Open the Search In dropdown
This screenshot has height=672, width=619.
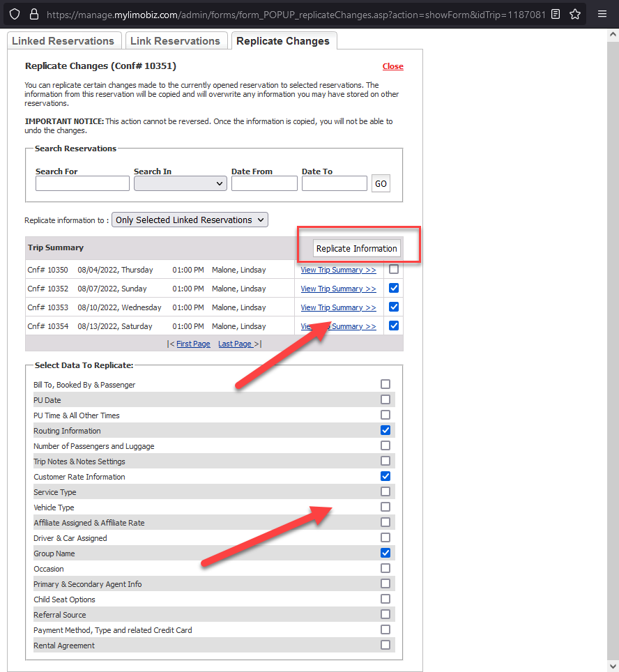tap(181, 183)
